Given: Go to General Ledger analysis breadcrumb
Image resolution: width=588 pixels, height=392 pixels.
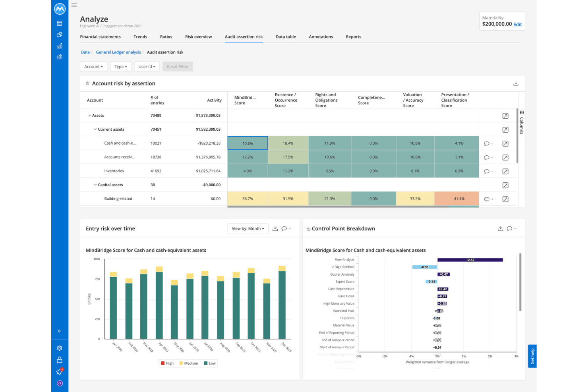Looking at the screenshot, I should click(x=118, y=52).
